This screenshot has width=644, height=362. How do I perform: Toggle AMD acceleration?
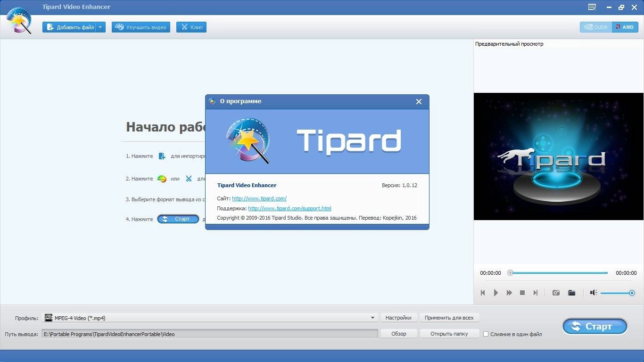[x=625, y=27]
